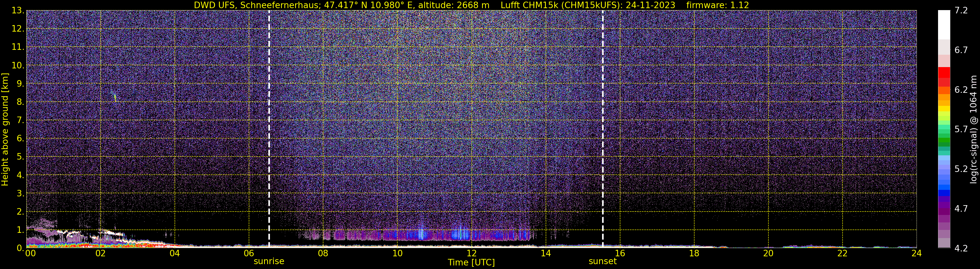Click the date '24-11-2023' in the title
The height and width of the screenshot is (269, 980).
650,5
